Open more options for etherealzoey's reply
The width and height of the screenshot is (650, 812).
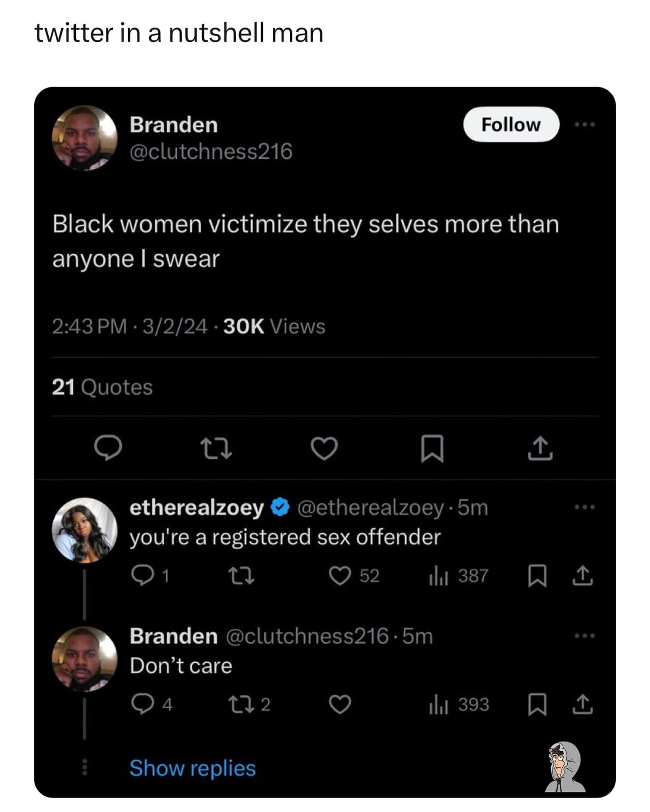click(x=585, y=507)
